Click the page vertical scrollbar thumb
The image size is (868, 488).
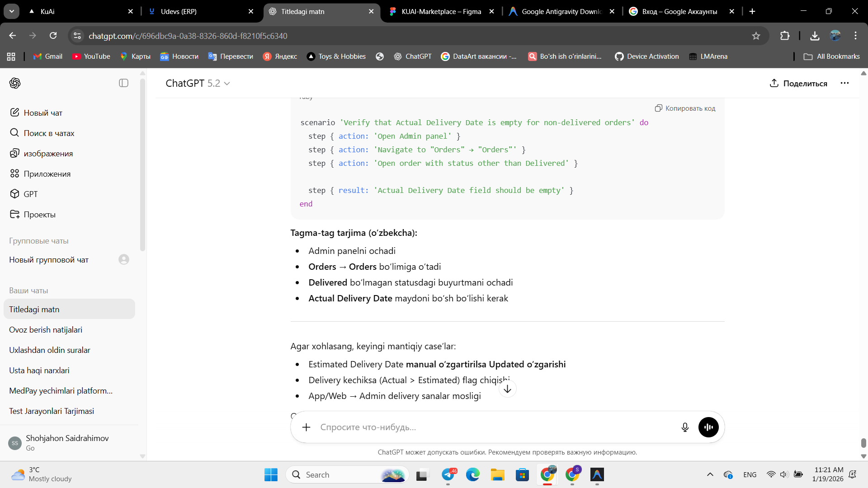[x=863, y=443]
